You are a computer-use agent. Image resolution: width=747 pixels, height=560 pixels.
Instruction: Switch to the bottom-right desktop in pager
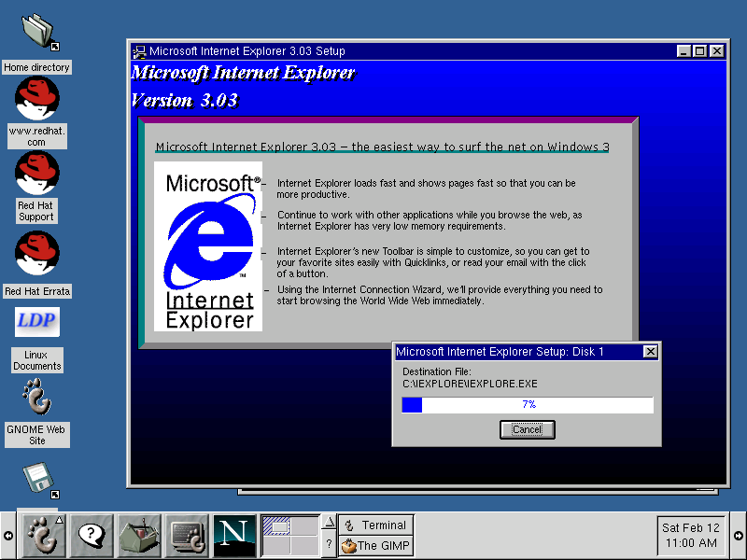tap(304, 545)
